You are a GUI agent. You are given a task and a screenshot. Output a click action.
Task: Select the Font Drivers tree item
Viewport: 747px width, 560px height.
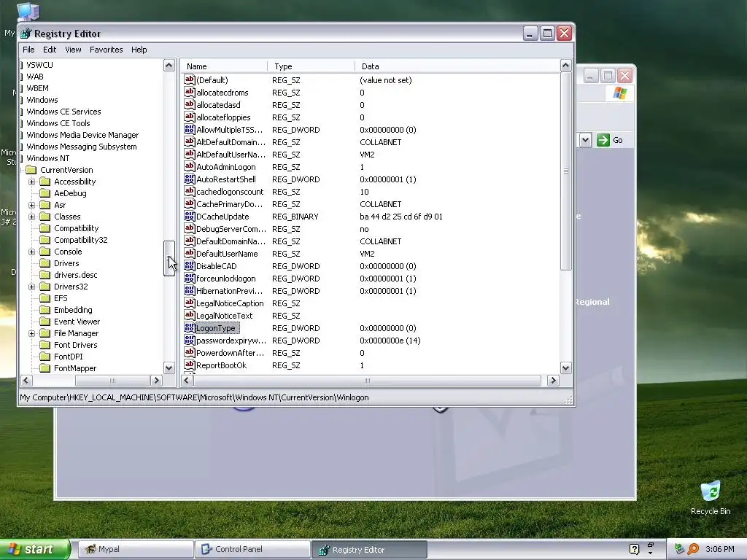(x=75, y=345)
